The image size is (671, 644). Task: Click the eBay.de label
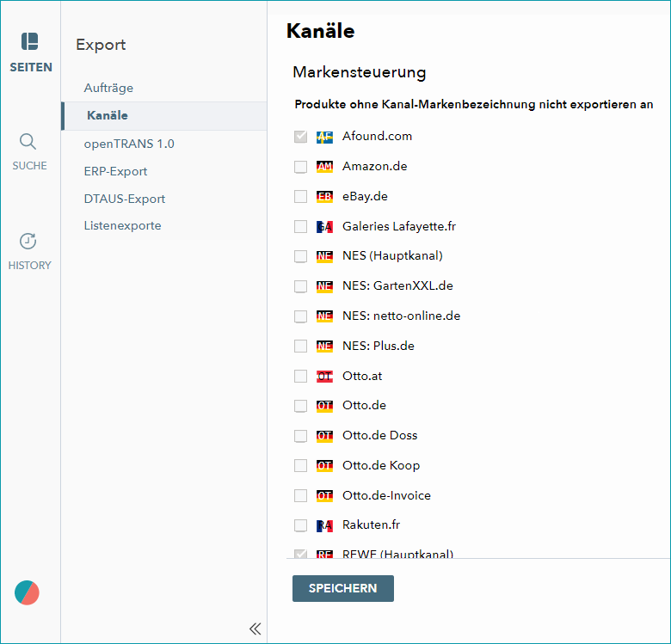(x=365, y=196)
